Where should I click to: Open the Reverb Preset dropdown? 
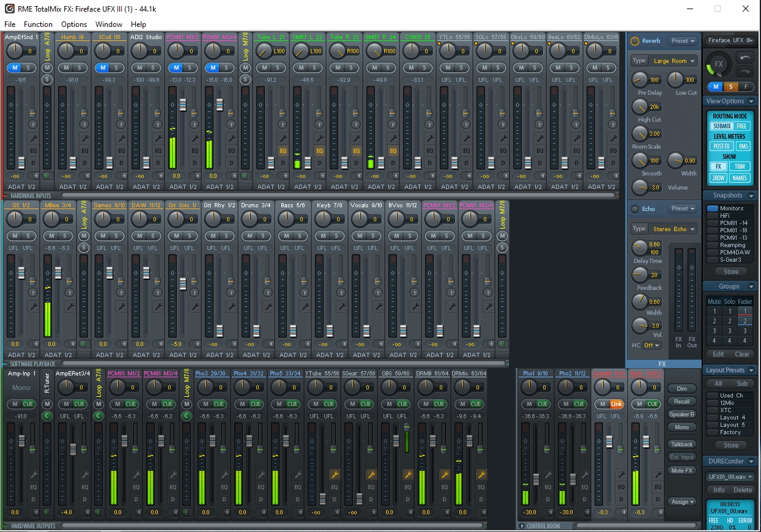(683, 41)
